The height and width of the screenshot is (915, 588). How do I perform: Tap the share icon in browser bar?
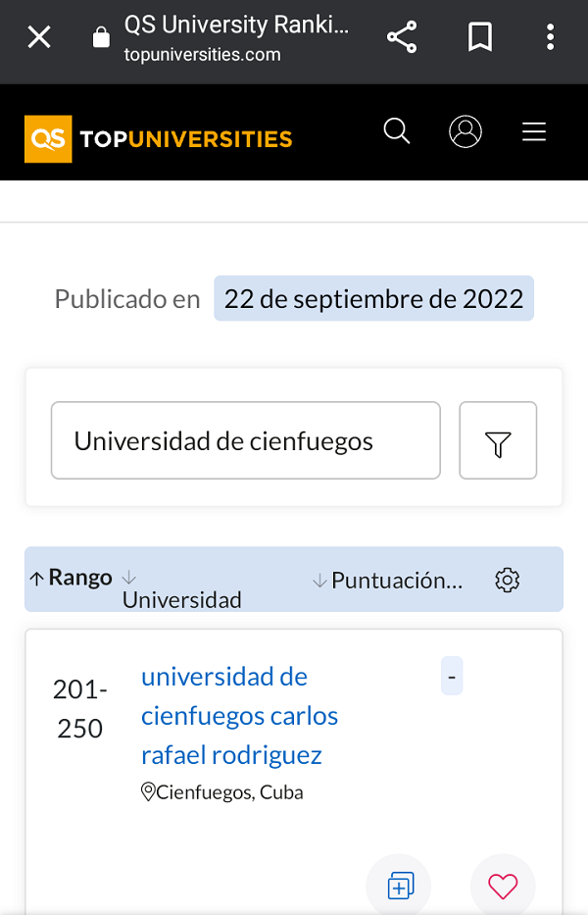[x=402, y=37]
